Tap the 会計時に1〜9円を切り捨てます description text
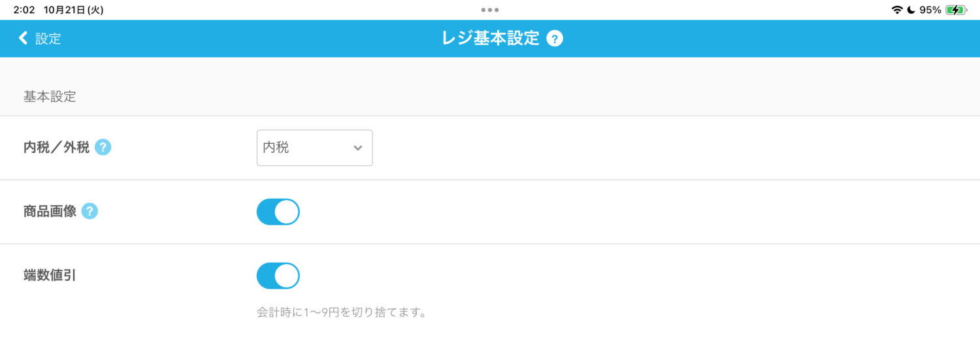The image size is (980, 341). pyautogui.click(x=342, y=312)
